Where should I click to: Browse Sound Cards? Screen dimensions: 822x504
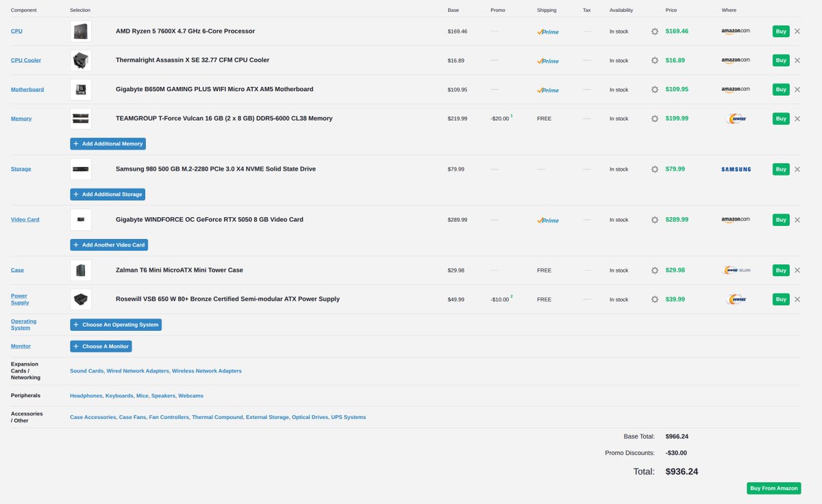86,371
